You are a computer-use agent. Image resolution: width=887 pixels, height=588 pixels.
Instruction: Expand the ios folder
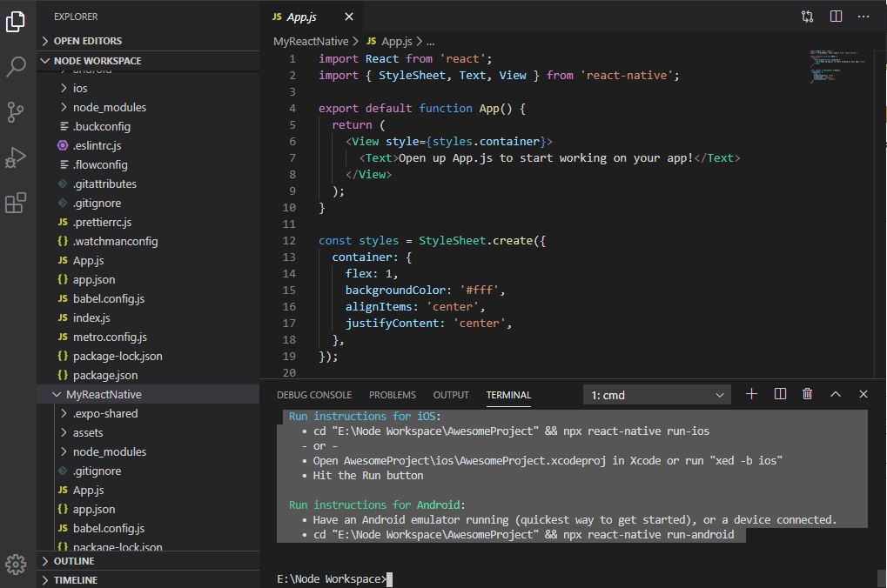click(x=148, y=88)
